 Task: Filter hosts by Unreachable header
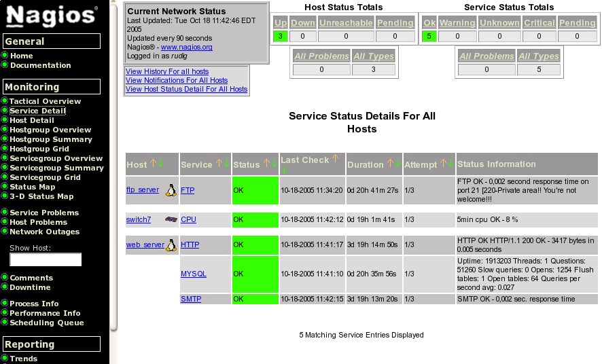(x=346, y=23)
